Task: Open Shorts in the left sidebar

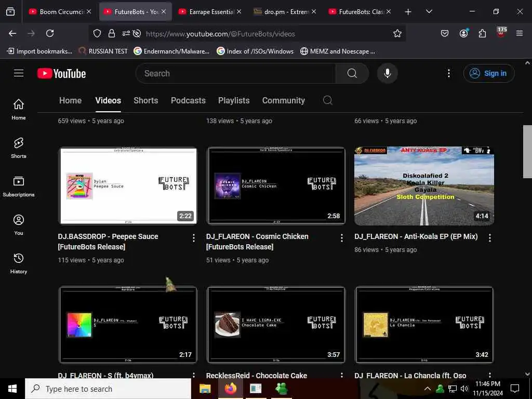Action: point(19,148)
